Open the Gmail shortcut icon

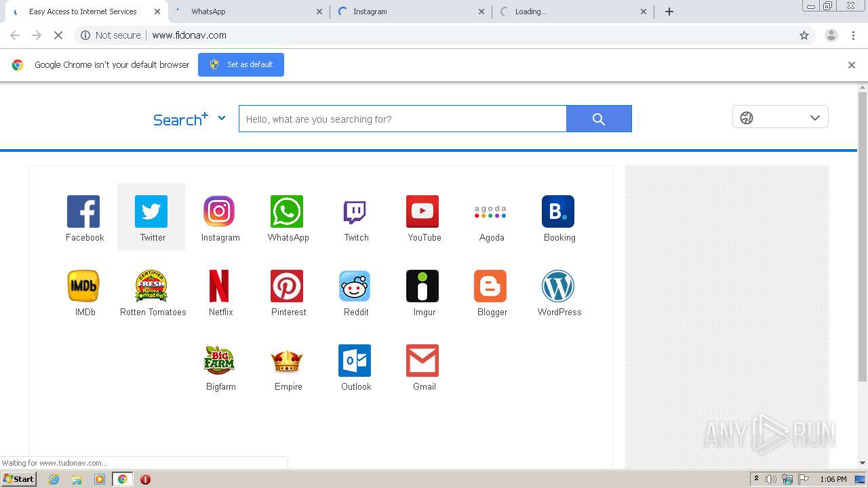pos(422,361)
